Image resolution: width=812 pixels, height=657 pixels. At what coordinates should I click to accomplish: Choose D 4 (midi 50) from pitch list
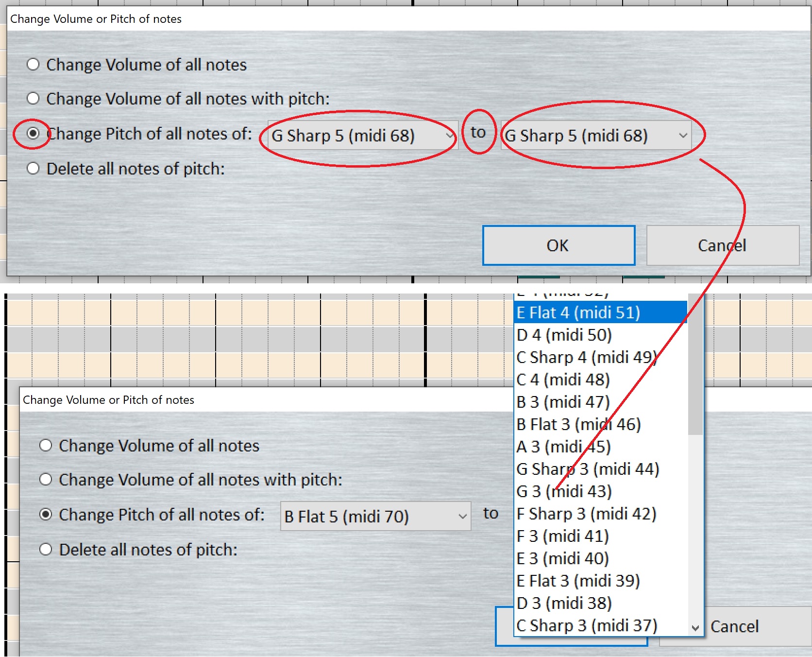click(x=600, y=335)
